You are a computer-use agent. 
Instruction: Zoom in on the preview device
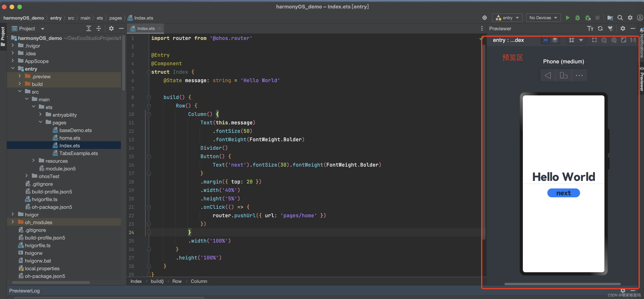pyautogui.click(x=614, y=40)
